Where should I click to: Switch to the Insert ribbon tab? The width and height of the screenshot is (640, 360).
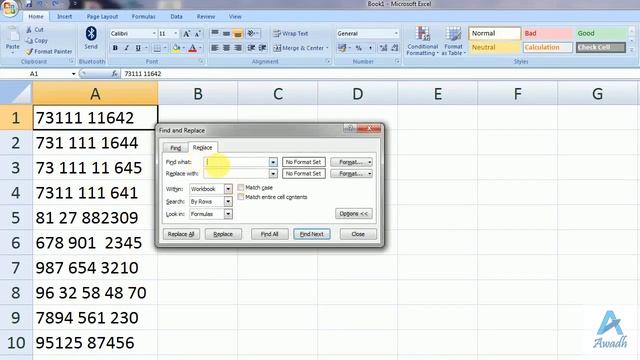(64, 17)
